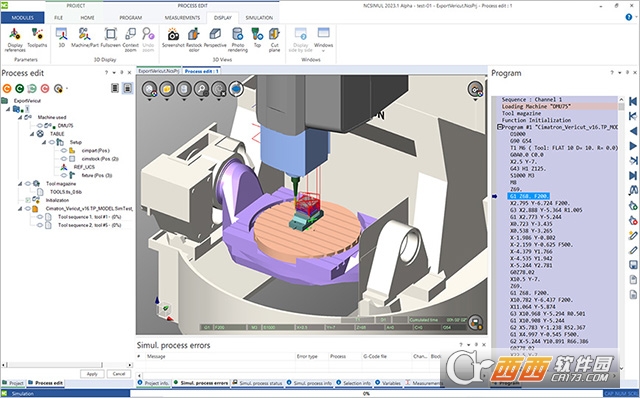
Task: Collapse Program #1 in G-code list
Action: coord(499,127)
